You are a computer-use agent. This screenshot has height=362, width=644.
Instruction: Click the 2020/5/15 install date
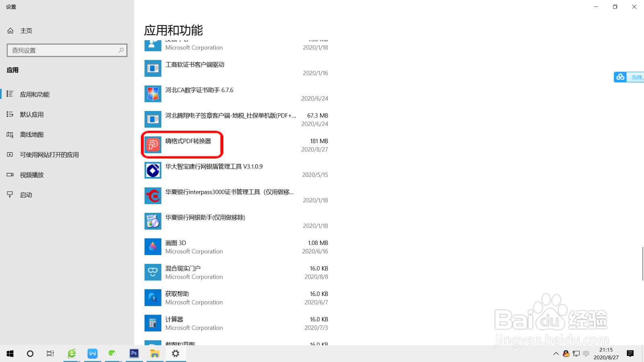(x=315, y=175)
